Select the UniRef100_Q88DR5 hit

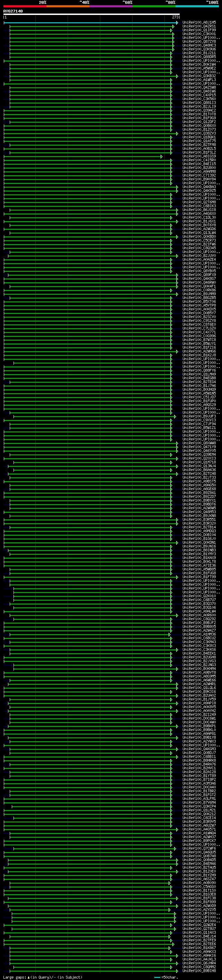199,57
